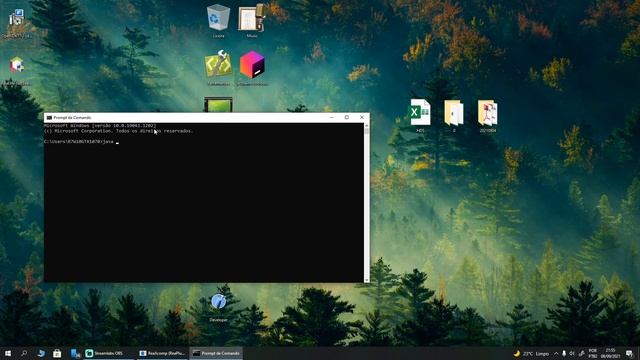Launch the JetBrains Toolbox cube icon
Image resolution: width=640 pixels, height=360 pixels.
(252, 65)
